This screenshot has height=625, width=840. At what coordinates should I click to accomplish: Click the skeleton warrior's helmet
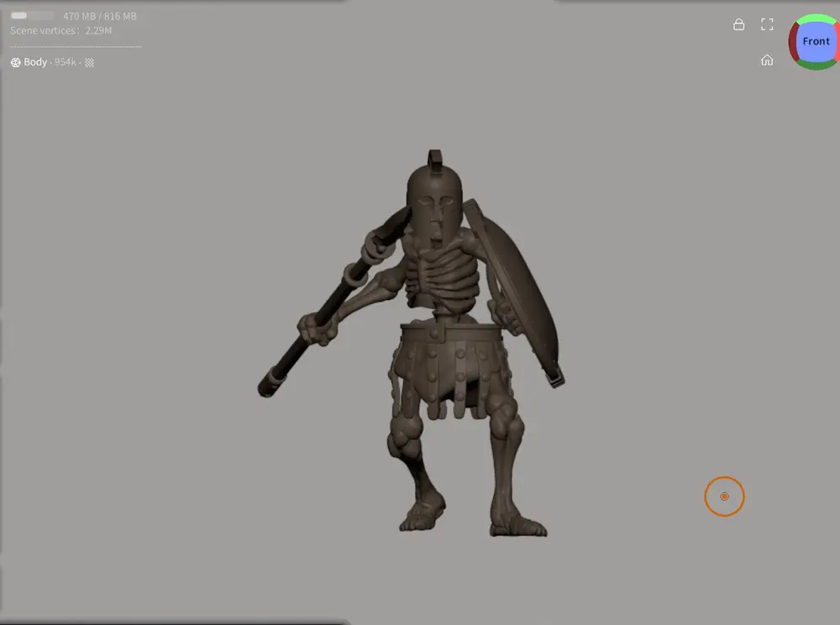pos(434,202)
